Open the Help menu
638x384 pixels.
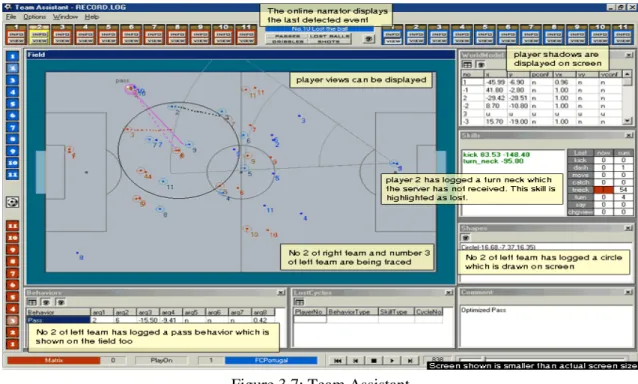pos(92,17)
